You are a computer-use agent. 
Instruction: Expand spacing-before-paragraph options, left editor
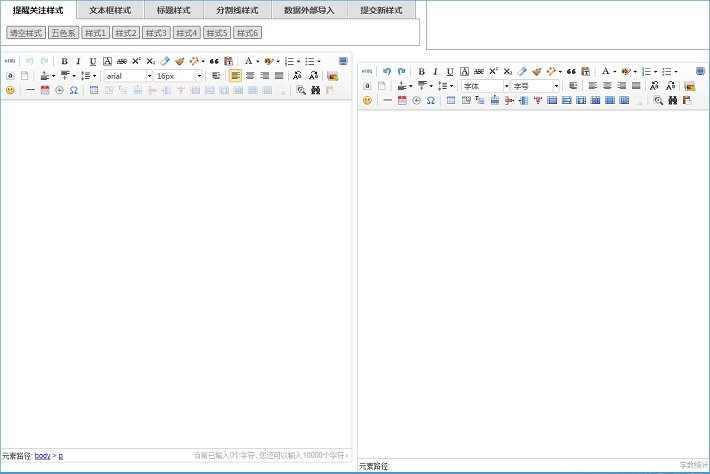click(53, 76)
